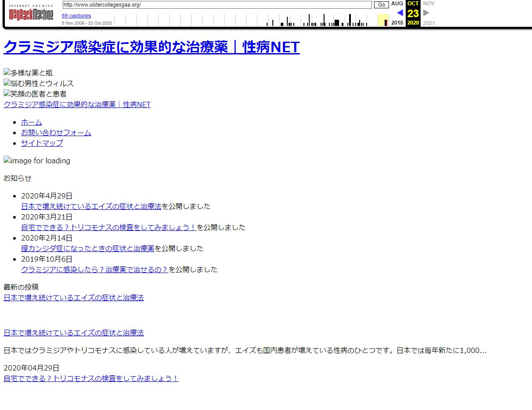Click the Wayback Machine logo

[x=31, y=14]
